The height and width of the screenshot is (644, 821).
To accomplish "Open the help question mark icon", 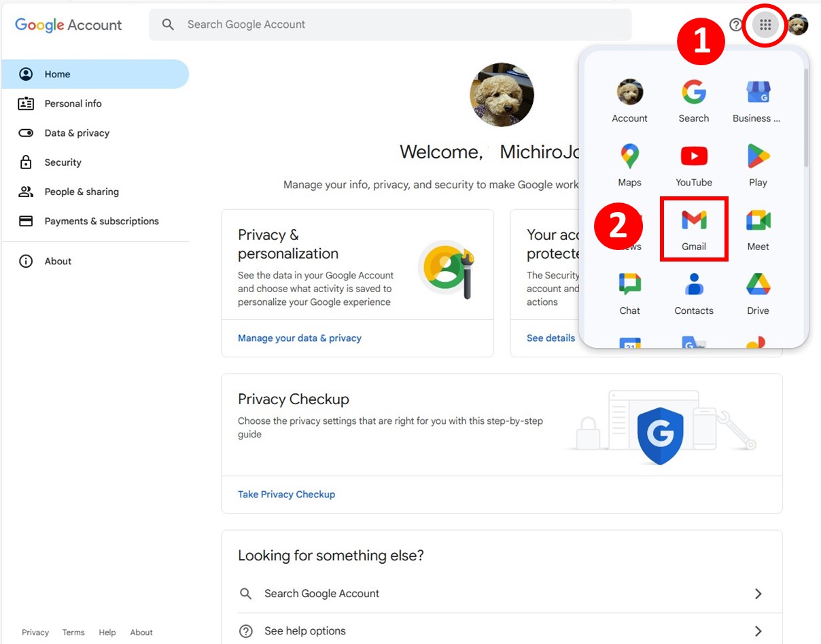I will (x=736, y=25).
